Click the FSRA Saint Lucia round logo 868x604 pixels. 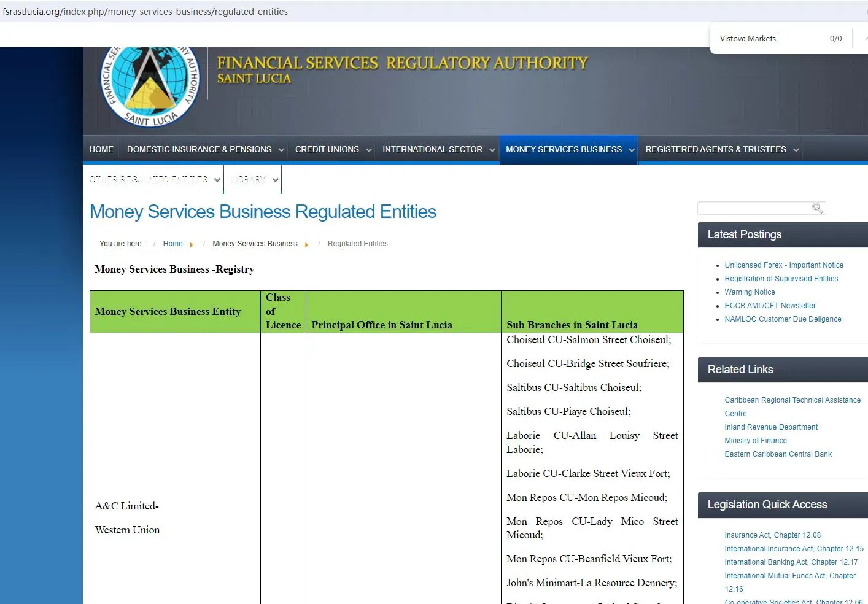(x=150, y=87)
